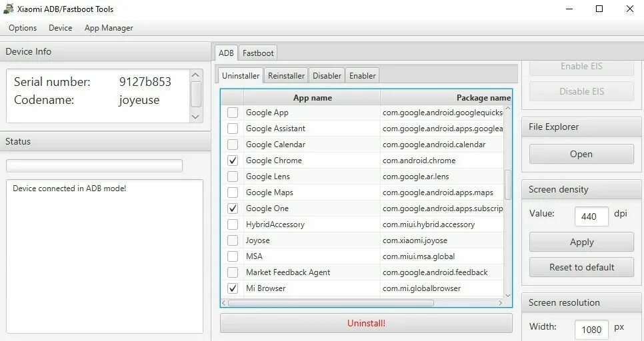Click Device Info scroll down arrow

tap(195, 117)
